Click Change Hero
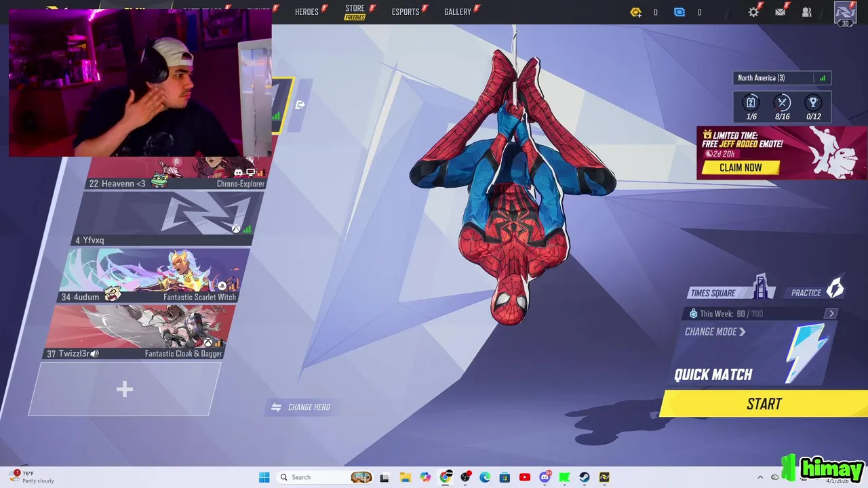Screen dimensions: 868x488 click(301, 407)
